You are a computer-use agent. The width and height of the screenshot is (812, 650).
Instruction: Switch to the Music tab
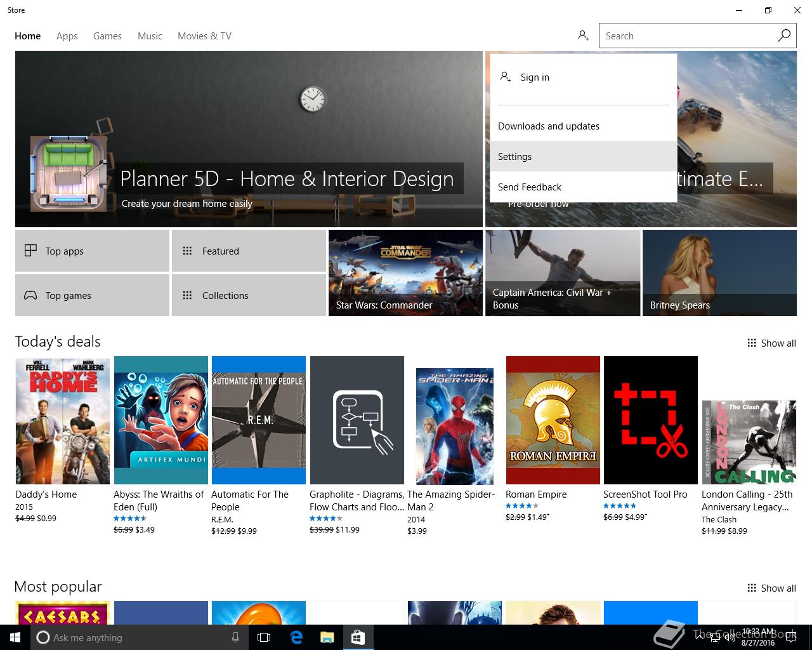coord(150,36)
